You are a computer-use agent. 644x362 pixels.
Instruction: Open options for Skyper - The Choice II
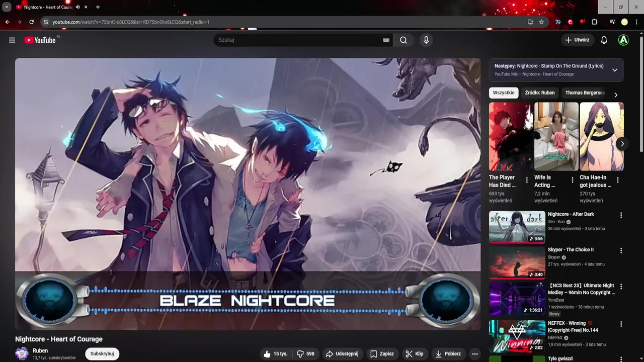[621, 250]
